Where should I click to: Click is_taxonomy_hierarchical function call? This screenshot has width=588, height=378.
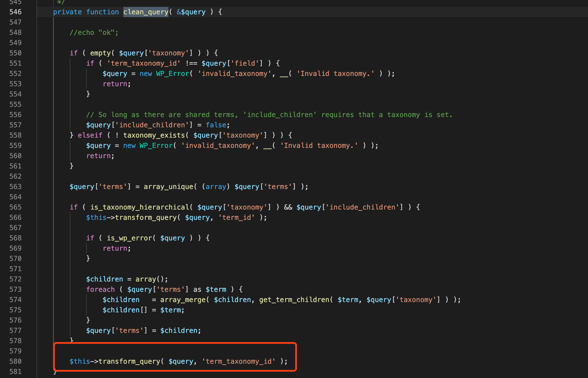click(140, 207)
